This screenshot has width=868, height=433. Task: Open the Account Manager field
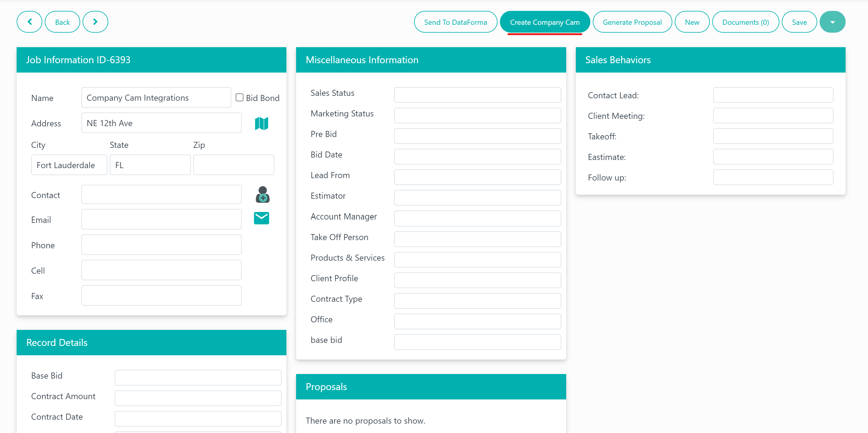click(x=477, y=218)
